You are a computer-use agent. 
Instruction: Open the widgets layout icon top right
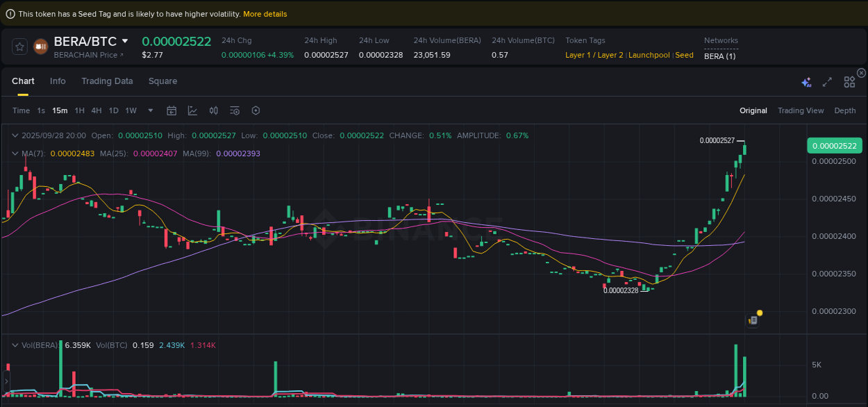pyautogui.click(x=849, y=81)
